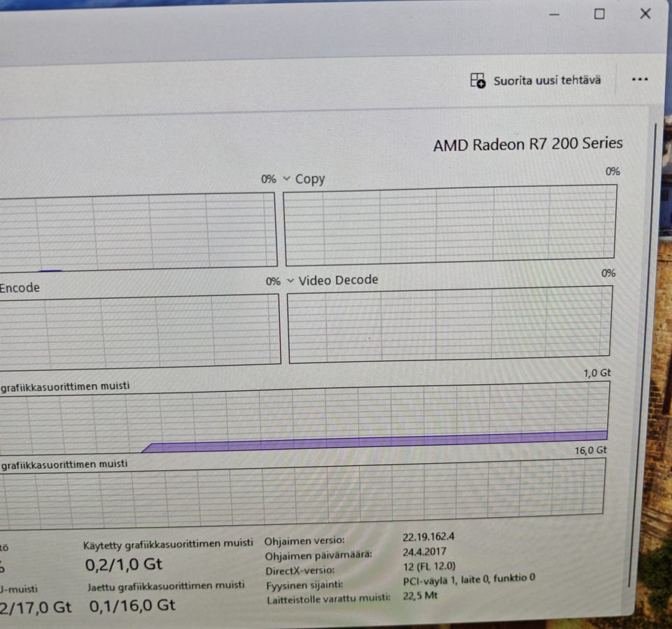Click the 16,0 Gt graph scale label
672x629 pixels.
[x=591, y=451]
